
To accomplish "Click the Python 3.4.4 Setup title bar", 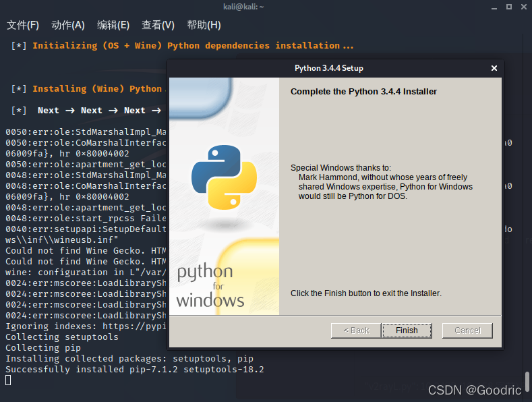I will (x=329, y=68).
